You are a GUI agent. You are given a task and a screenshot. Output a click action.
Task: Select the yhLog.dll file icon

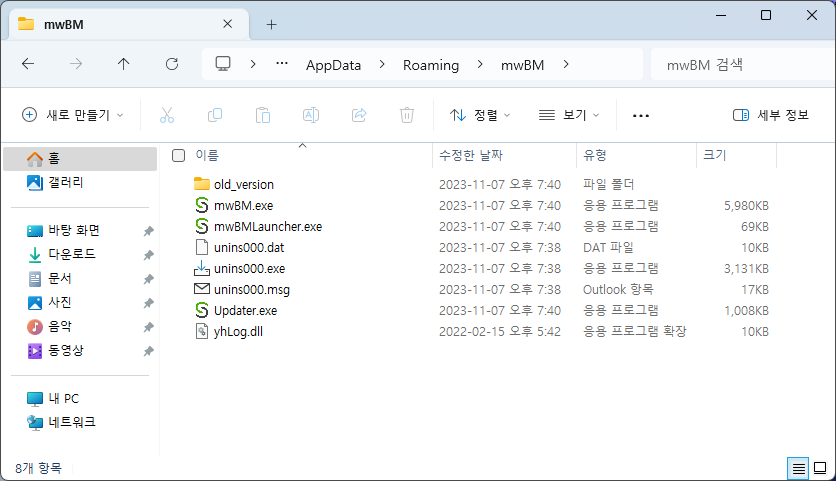202,331
